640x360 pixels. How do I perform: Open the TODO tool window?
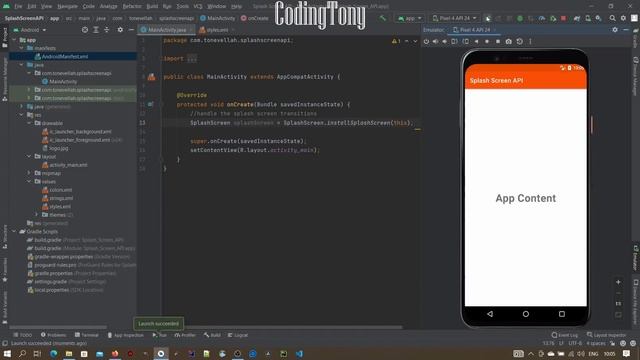point(22,335)
